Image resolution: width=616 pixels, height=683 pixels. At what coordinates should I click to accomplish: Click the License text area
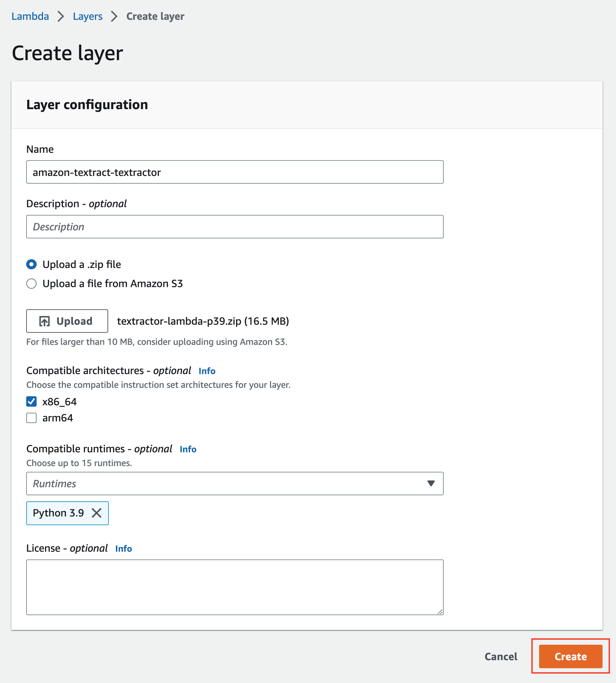point(235,588)
